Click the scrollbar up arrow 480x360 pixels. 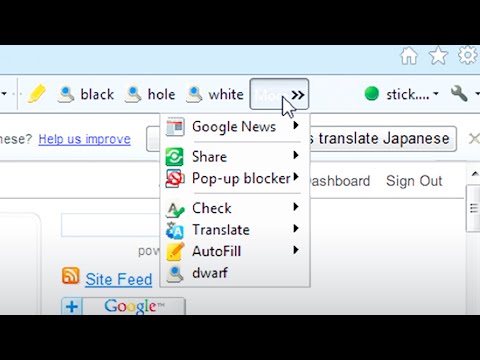475,174
